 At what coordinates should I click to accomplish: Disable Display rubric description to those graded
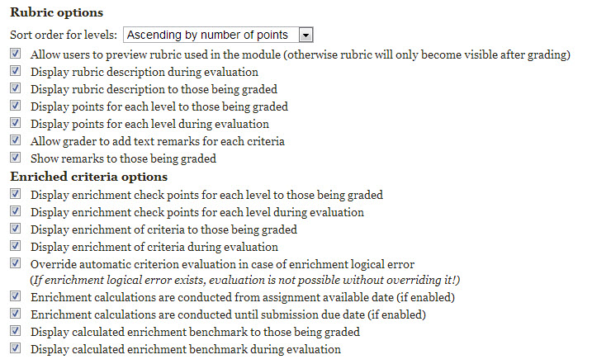click(16, 89)
